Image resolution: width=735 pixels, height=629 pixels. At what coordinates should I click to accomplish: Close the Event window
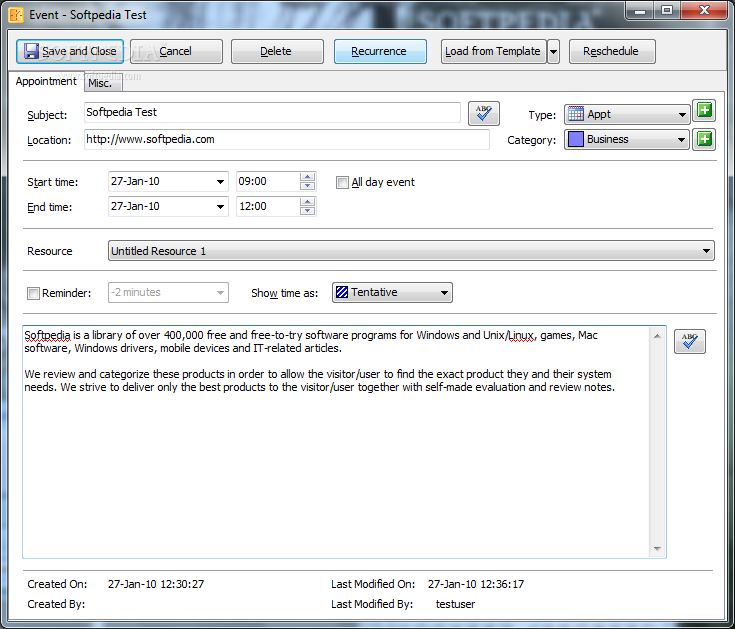[x=704, y=11]
